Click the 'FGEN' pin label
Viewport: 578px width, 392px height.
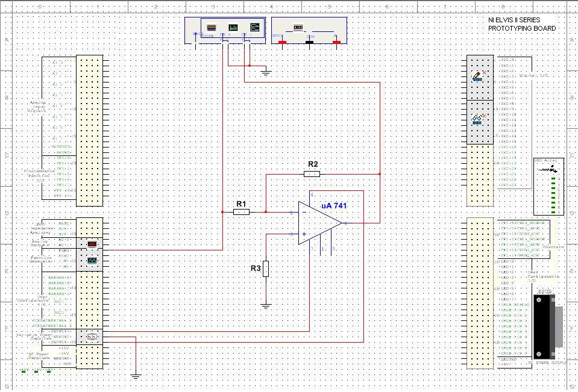pos(64,250)
